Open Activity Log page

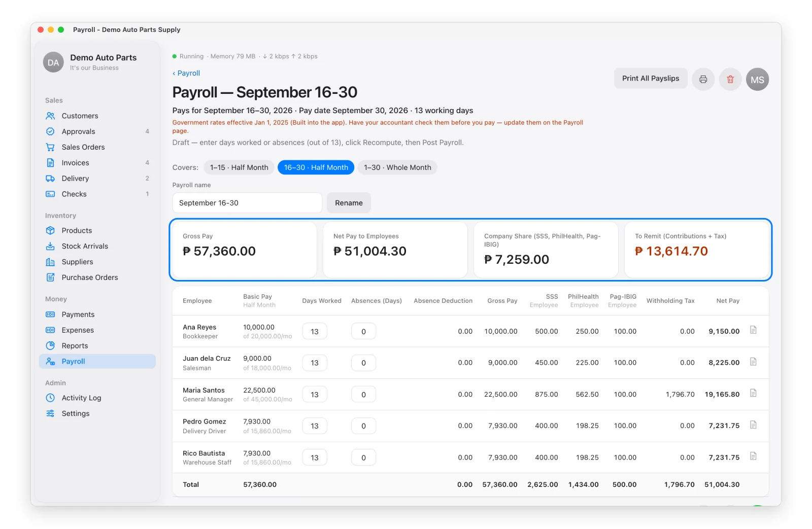point(97,398)
